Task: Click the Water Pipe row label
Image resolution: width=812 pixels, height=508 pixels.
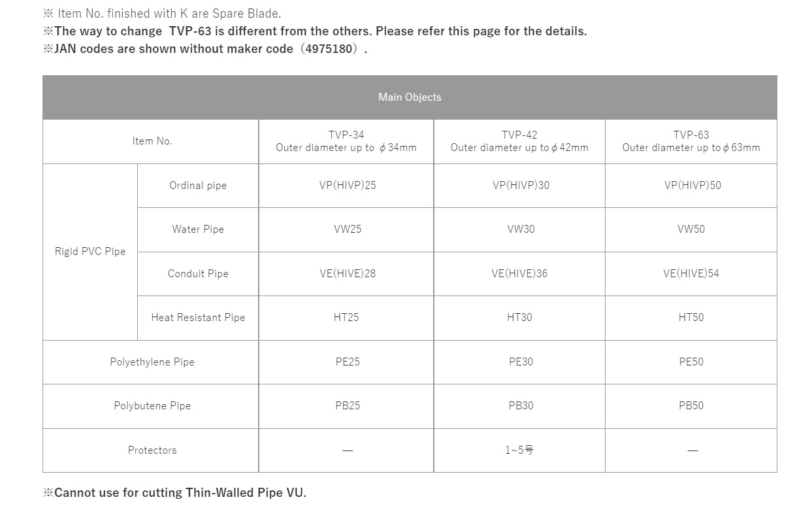Action: (x=198, y=229)
